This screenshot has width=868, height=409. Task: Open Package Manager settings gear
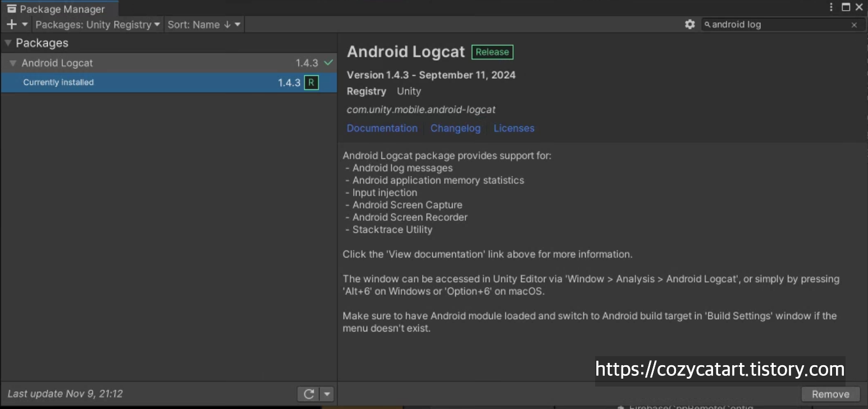(x=690, y=24)
